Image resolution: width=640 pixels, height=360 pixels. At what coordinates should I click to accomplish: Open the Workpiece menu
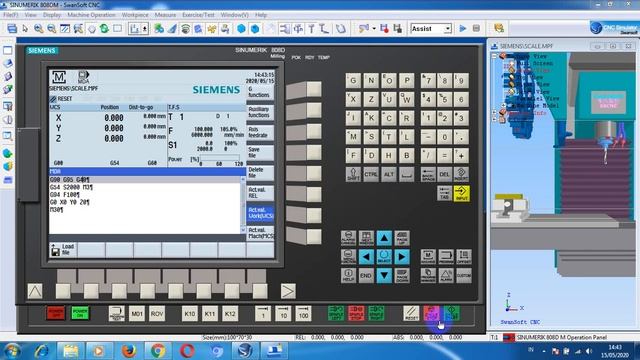pos(135,15)
